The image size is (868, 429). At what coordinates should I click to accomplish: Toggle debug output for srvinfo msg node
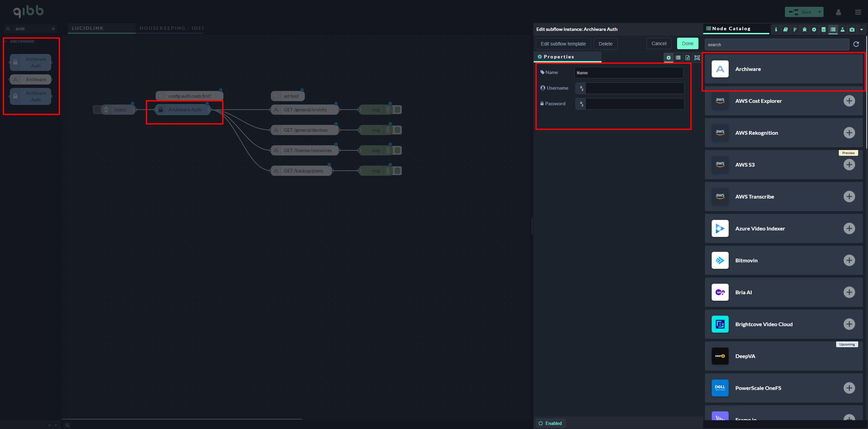(x=397, y=110)
